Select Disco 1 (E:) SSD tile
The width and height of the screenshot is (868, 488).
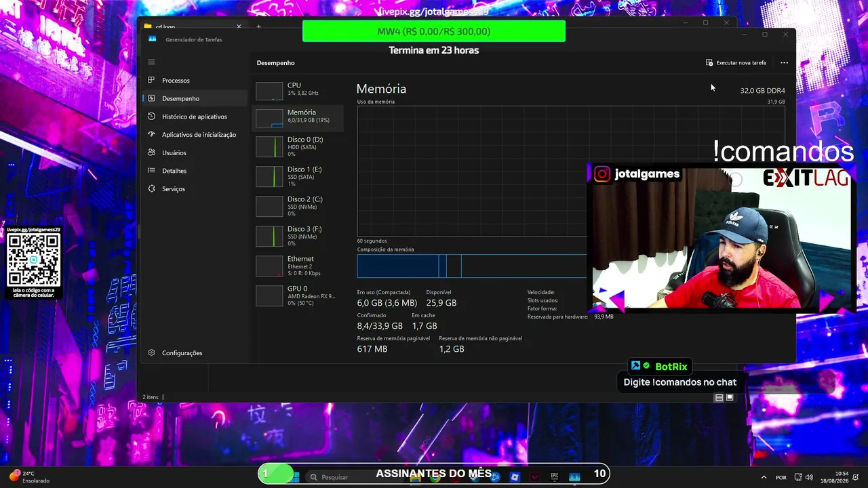[x=298, y=176]
